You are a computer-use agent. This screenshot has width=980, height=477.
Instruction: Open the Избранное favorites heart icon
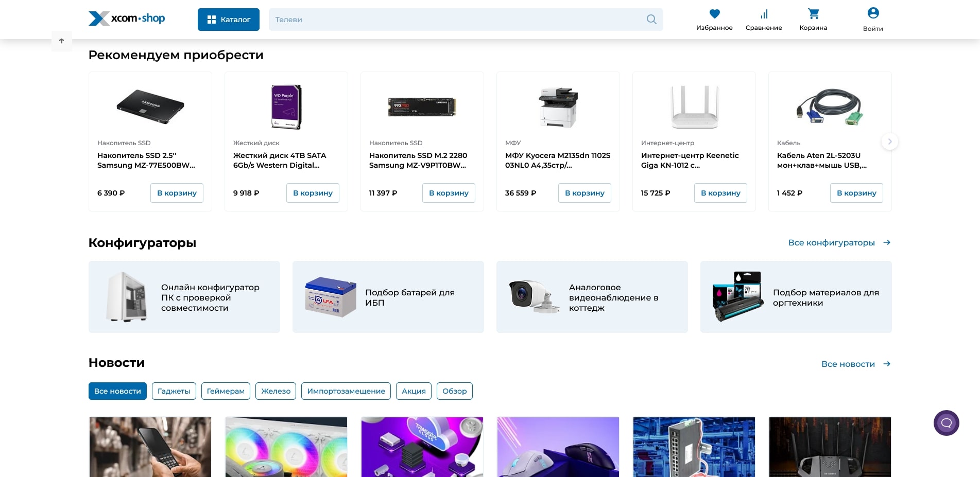point(714,14)
